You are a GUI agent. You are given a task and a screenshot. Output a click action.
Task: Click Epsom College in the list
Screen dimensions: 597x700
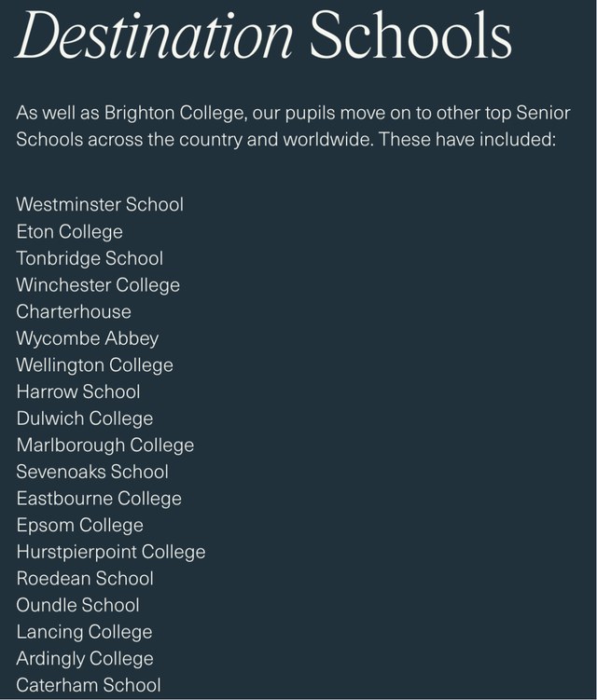(x=80, y=525)
